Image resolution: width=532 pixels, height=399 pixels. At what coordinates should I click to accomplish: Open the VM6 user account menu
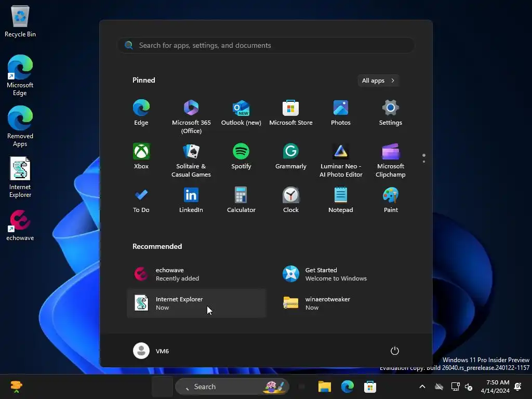click(x=151, y=351)
